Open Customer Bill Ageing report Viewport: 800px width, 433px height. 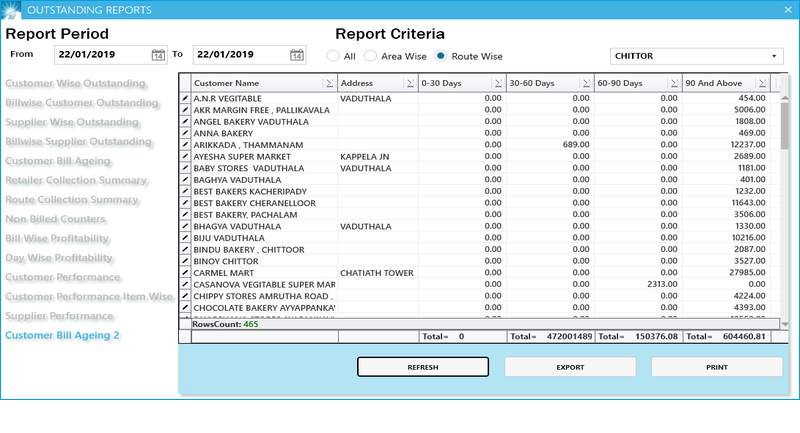tap(58, 161)
